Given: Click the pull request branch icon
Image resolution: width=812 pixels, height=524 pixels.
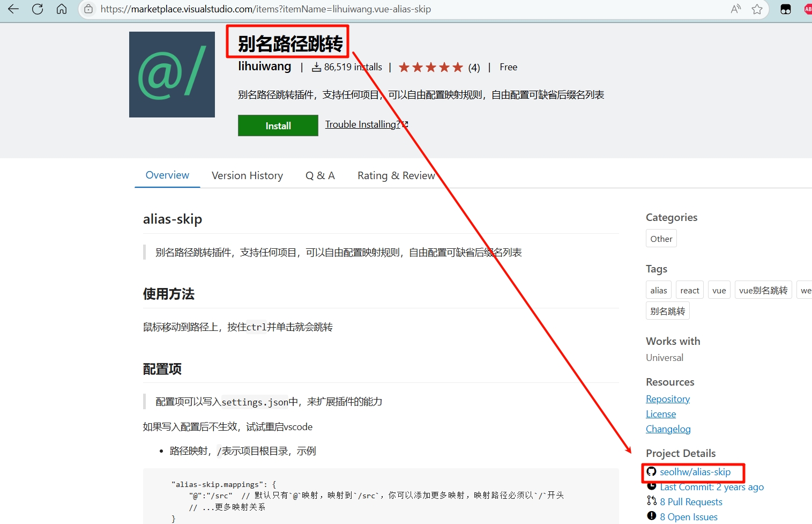Looking at the screenshot, I should point(651,501).
